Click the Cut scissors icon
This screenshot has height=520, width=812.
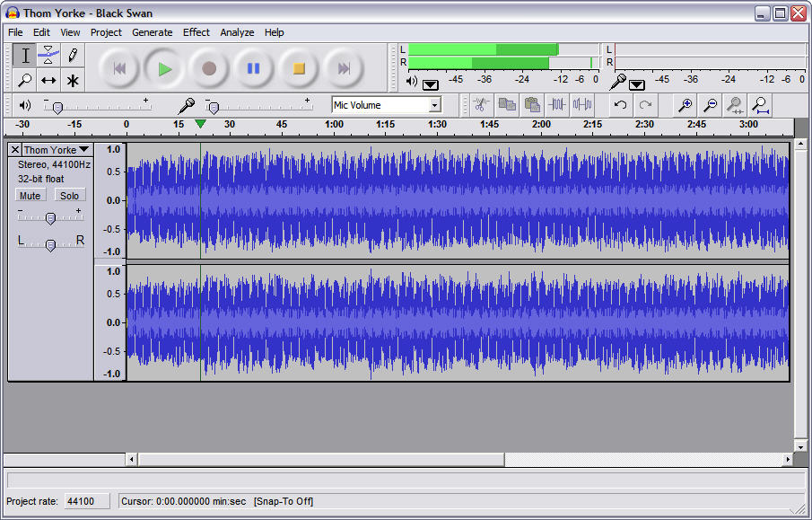(481, 105)
